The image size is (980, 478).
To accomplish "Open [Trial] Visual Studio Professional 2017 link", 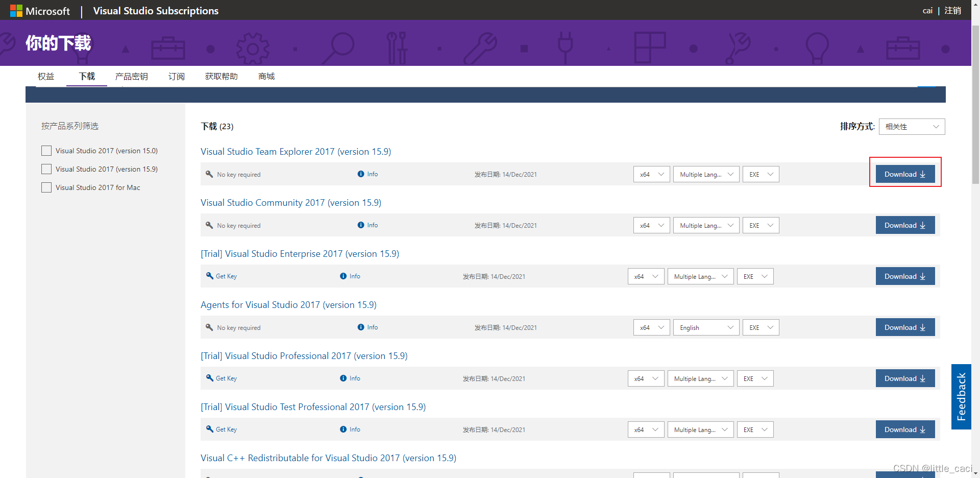I will (304, 356).
